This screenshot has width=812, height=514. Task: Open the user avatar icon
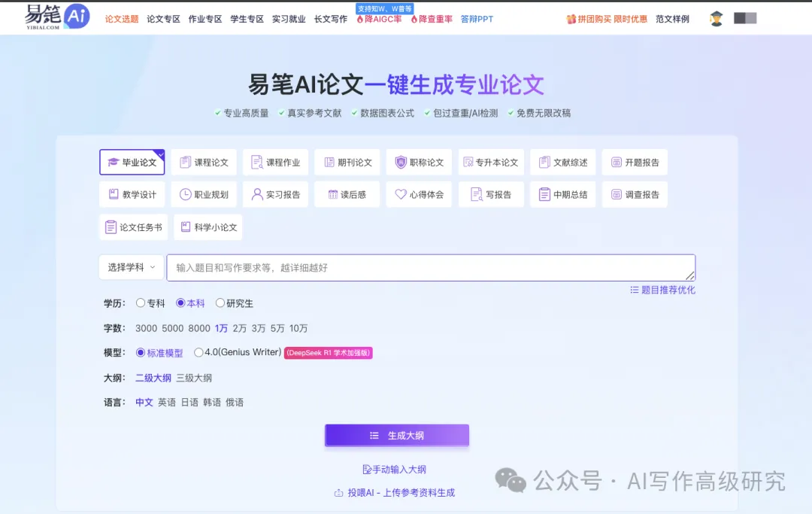[717, 19]
